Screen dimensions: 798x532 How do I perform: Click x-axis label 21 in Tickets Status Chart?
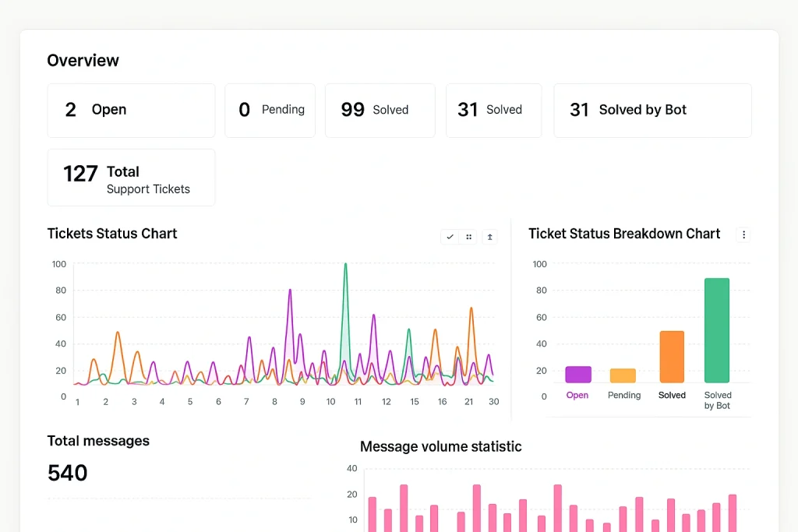point(468,402)
